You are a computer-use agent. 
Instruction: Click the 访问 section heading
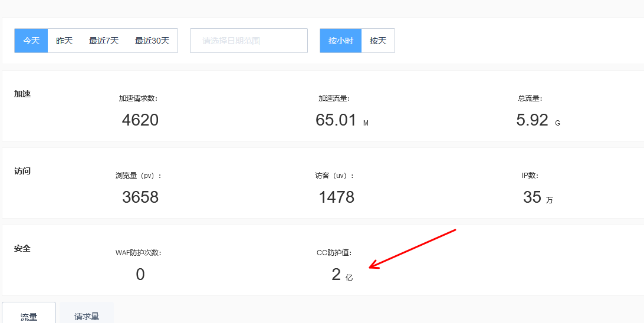pyautogui.click(x=22, y=172)
